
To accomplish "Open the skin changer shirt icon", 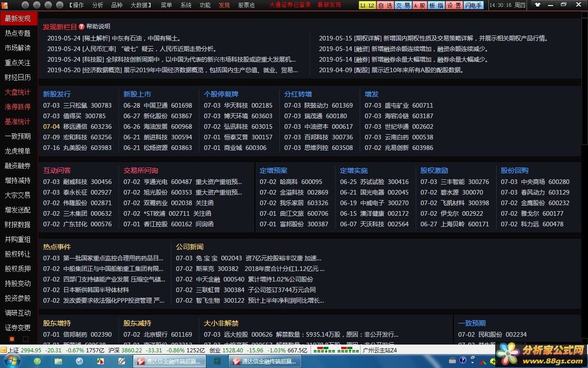I will [x=538, y=5].
